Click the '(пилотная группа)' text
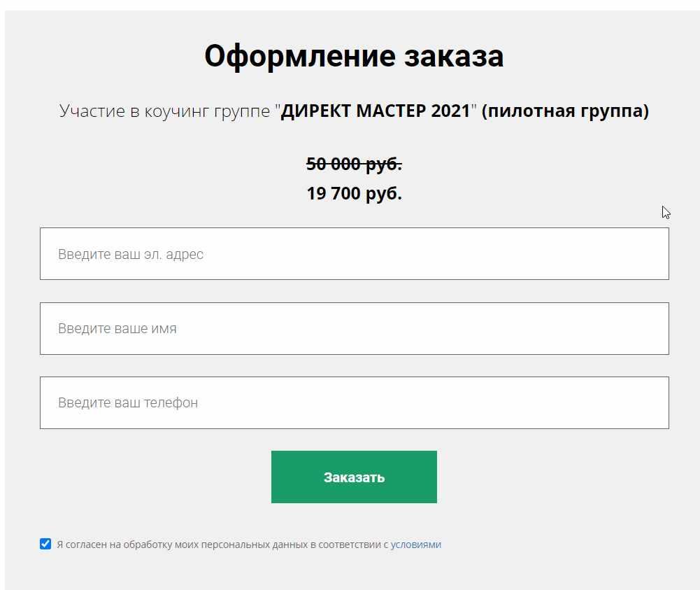700x590 pixels. point(565,111)
